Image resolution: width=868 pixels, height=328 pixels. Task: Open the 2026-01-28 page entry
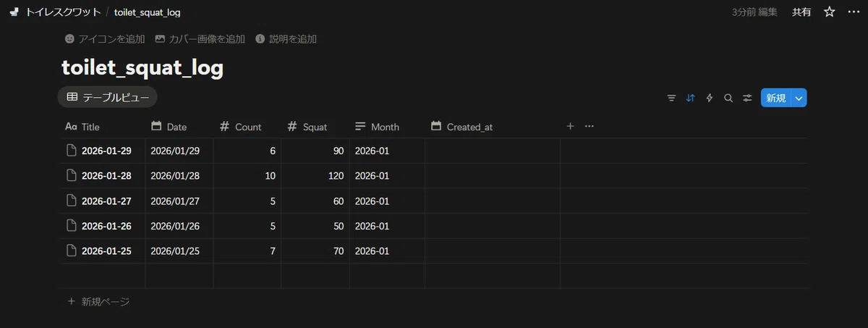pos(106,176)
